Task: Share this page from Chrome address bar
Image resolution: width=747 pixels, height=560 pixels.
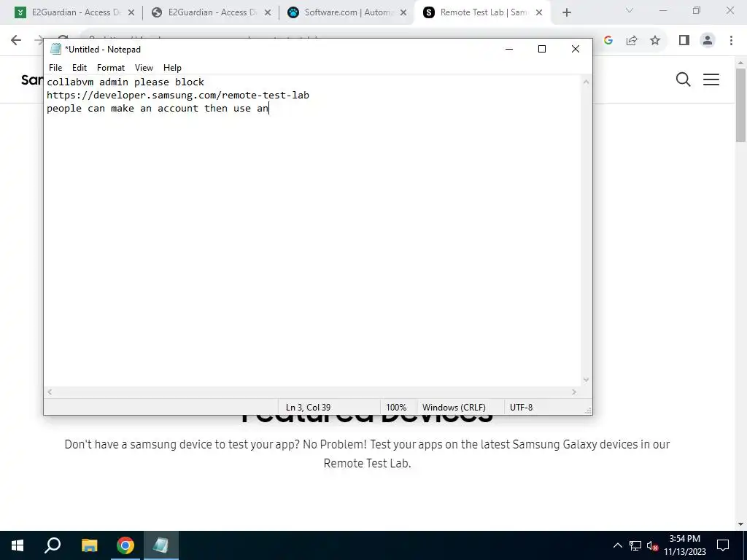Action: click(x=632, y=41)
